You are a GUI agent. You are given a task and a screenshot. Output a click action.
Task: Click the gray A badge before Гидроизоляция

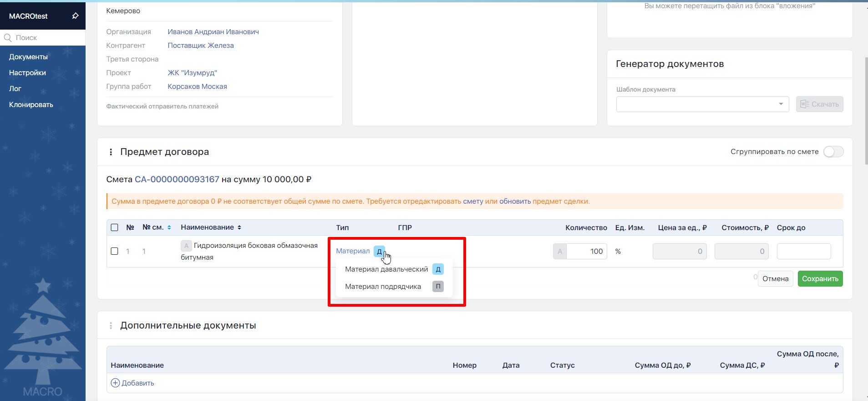(186, 246)
